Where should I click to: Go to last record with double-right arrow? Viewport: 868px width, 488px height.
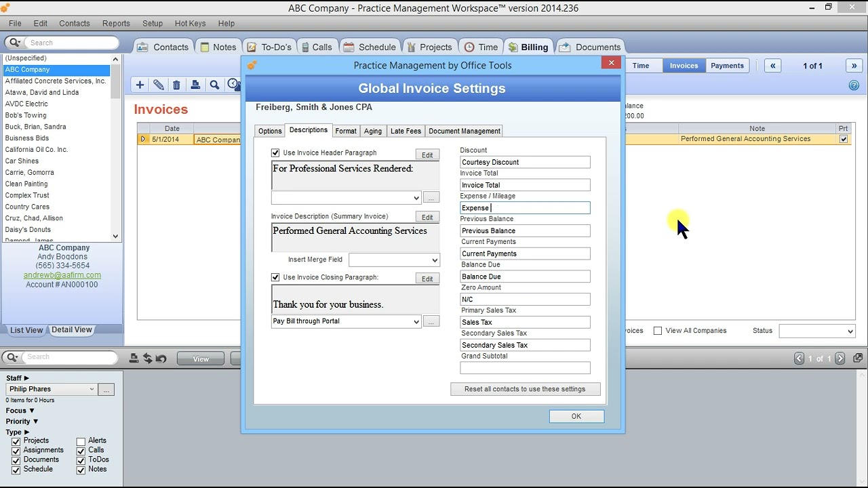(854, 66)
